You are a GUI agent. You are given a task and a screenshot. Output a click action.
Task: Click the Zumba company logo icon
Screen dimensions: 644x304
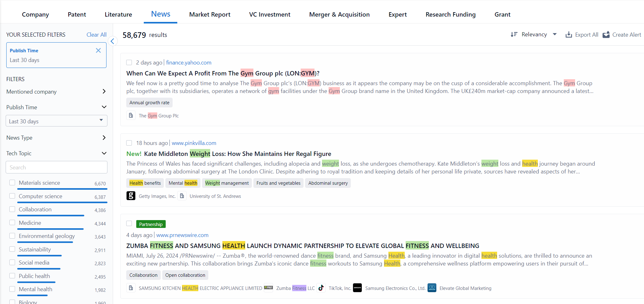point(268,288)
